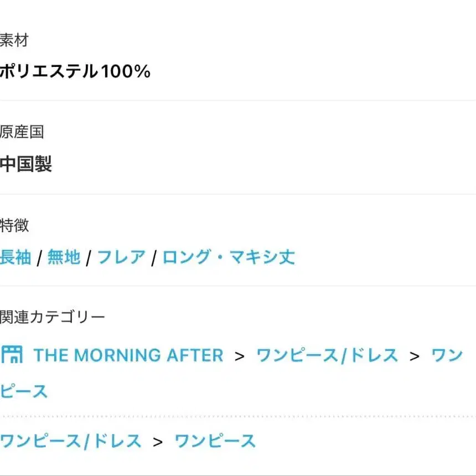
Task: Click chevron right after THE MORNING AFTER
Action: coord(240,356)
